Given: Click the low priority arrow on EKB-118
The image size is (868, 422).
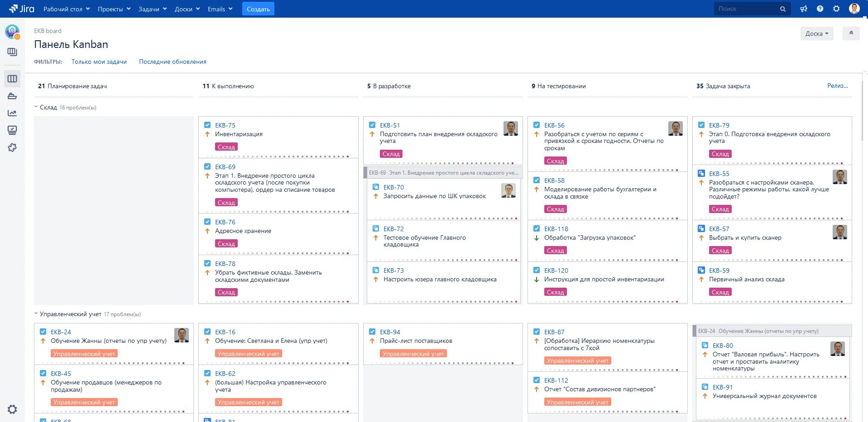Looking at the screenshot, I should pos(537,238).
